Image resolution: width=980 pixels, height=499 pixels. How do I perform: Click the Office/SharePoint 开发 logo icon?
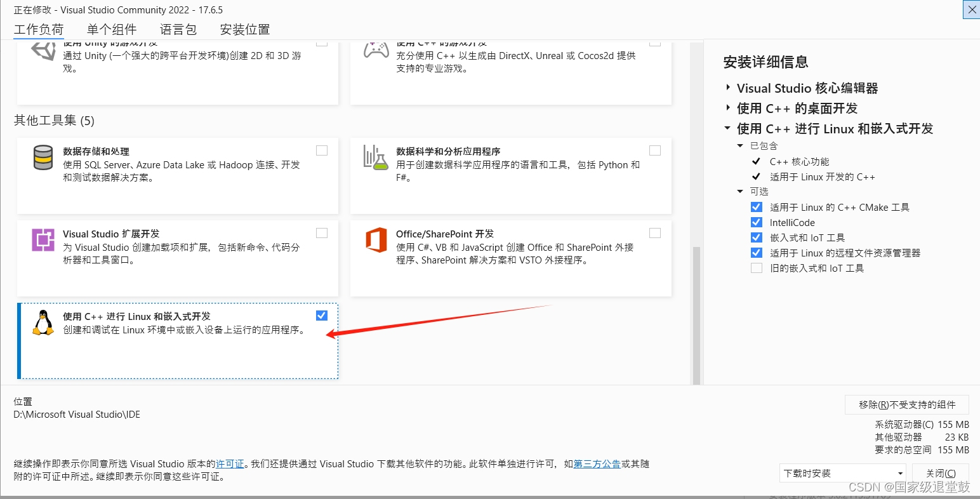click(x=376, y=240)
